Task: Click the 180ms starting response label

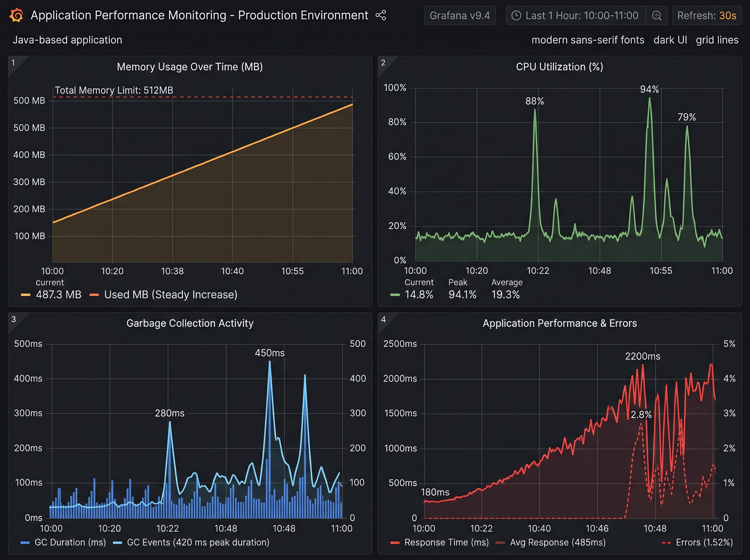Action: click(x=435, y=492)
